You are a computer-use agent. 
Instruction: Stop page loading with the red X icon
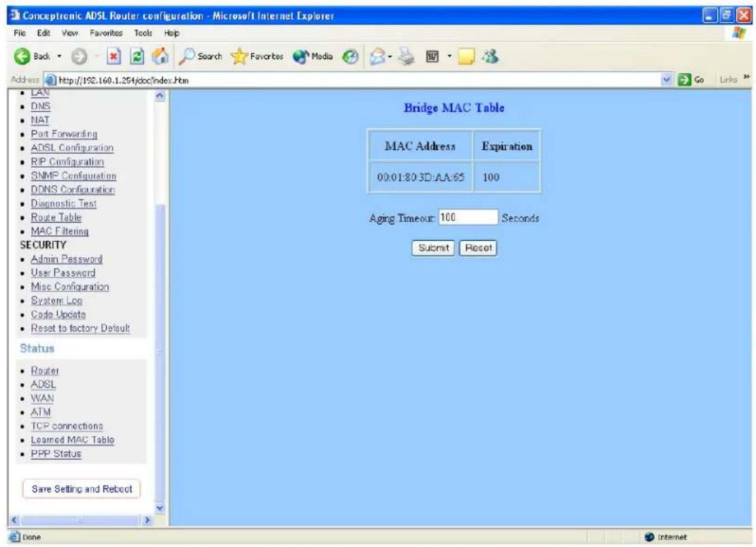tap(114, 57)
